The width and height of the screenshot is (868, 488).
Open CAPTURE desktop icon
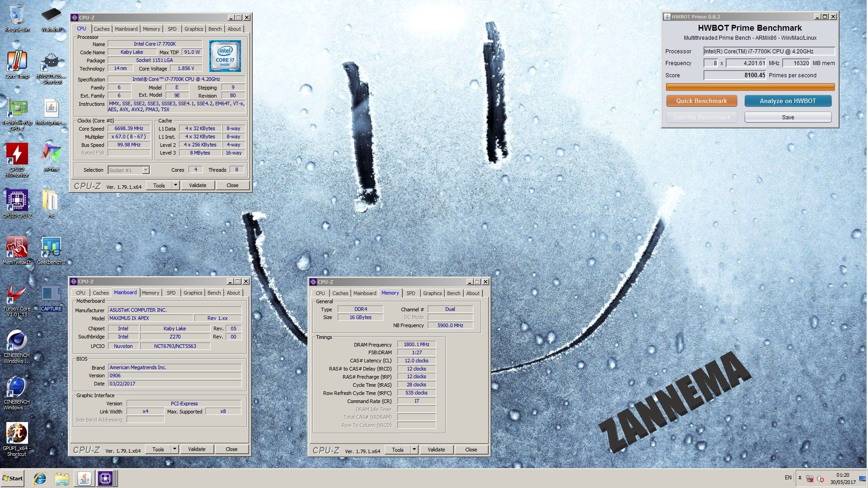[51, 297]
